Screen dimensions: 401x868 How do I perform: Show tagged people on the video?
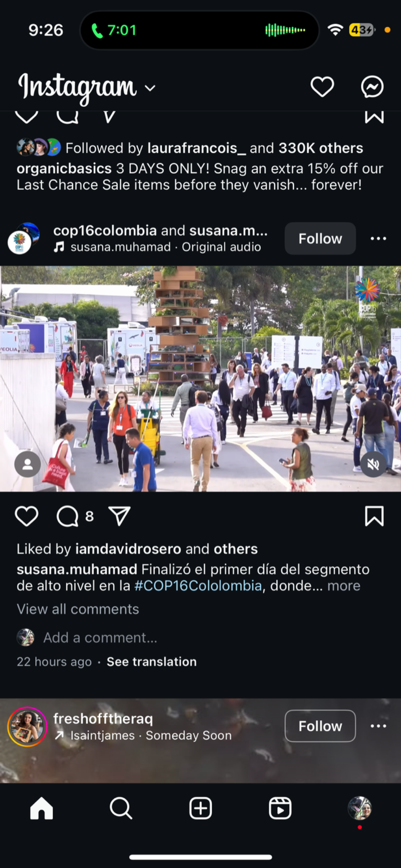point(28,465)
